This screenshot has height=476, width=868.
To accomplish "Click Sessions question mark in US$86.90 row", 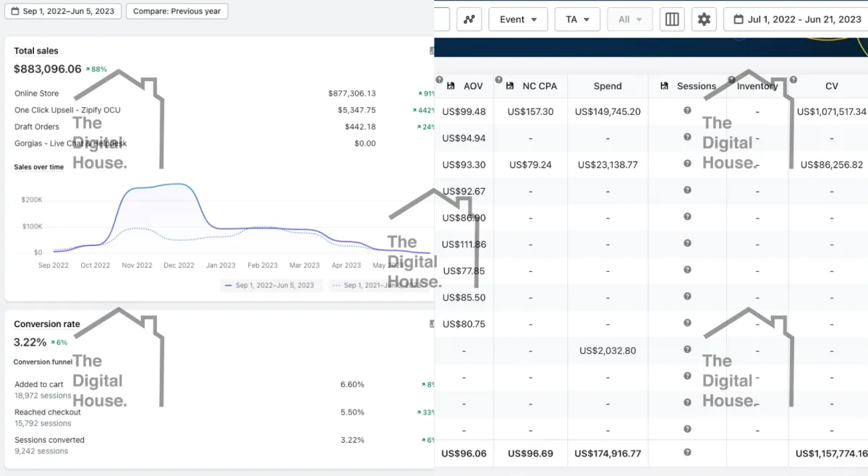I will (687, 217).
